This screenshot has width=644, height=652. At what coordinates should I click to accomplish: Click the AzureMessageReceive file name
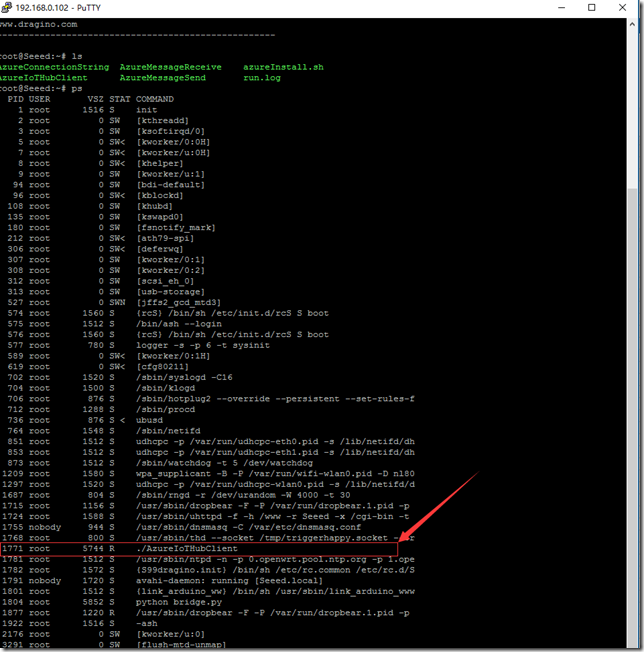point(170,67)
